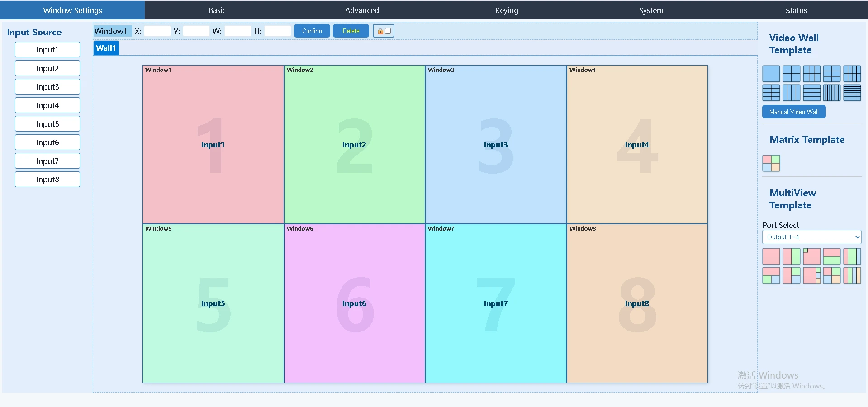
Task: Select the large-left three-small-right MultiView template
Action: [812, 275]
